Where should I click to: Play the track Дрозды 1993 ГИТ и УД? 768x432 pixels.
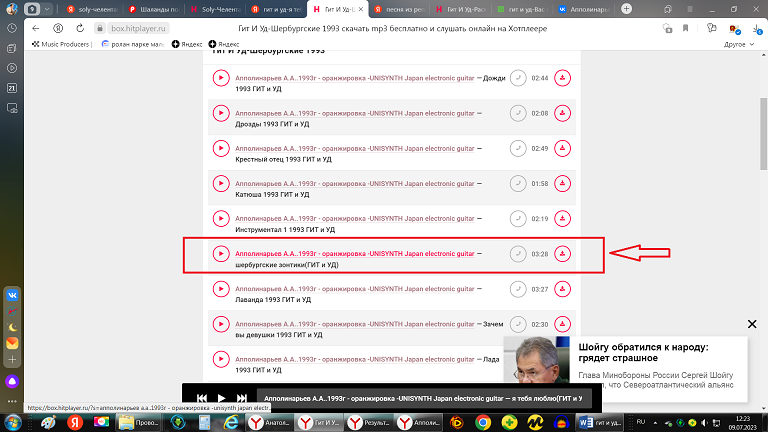click(x=221, y=113)
